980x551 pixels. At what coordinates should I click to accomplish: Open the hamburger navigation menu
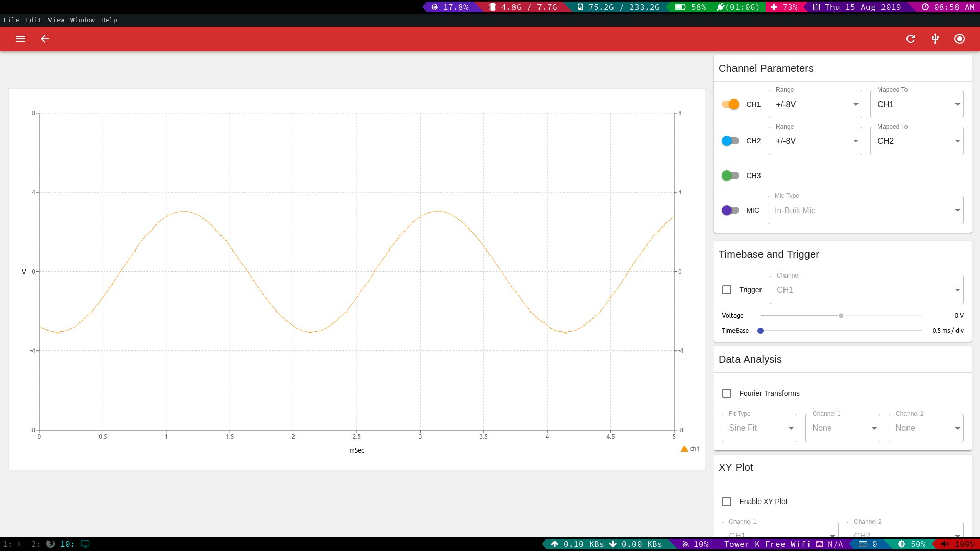20,39
